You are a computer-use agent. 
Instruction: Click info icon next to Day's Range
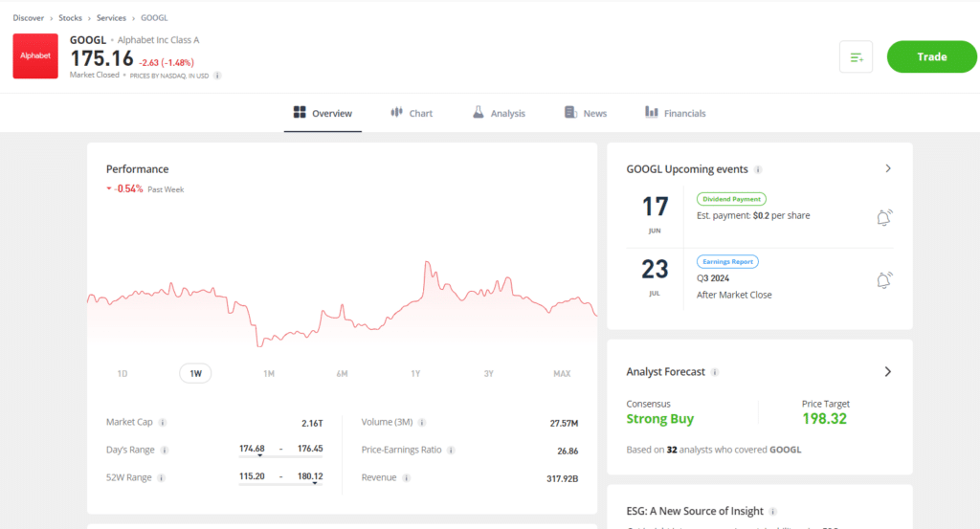pyautogui.click(x=165, y=451)
